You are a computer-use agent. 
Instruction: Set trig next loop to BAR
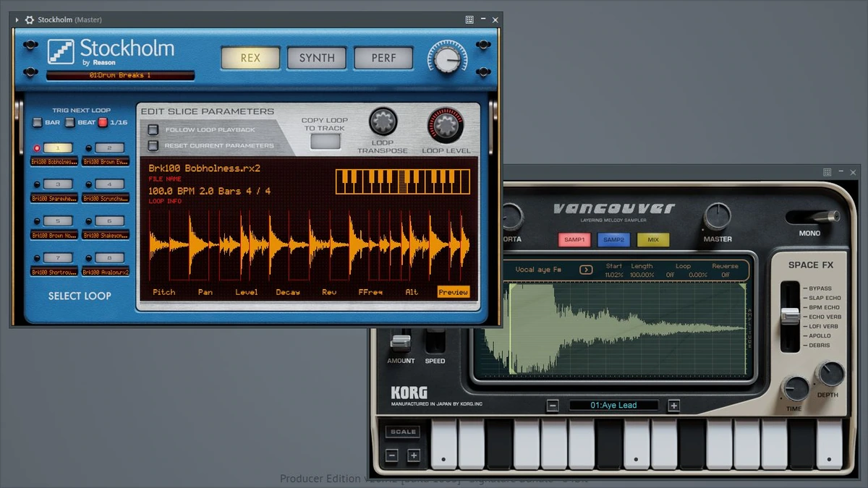point(37,122)
